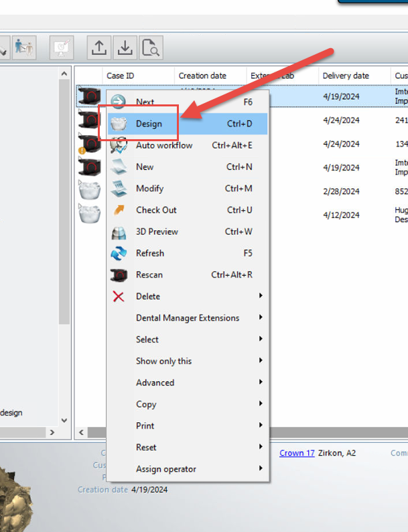Click the Design option in context menu
Viewport: 408px width, 532px height.
[x=149, y=124]
